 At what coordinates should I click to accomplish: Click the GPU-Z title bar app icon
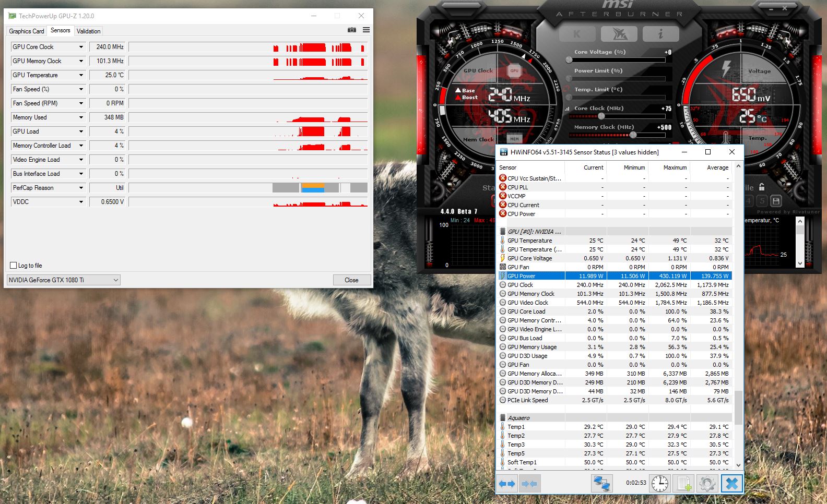[x=12, y=16]
